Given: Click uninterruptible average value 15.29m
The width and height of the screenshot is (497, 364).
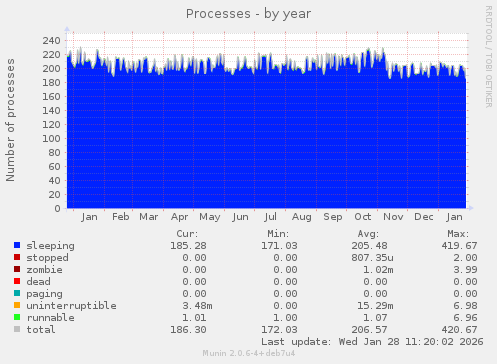Looking at the screenshot, I should coord(375,306).
